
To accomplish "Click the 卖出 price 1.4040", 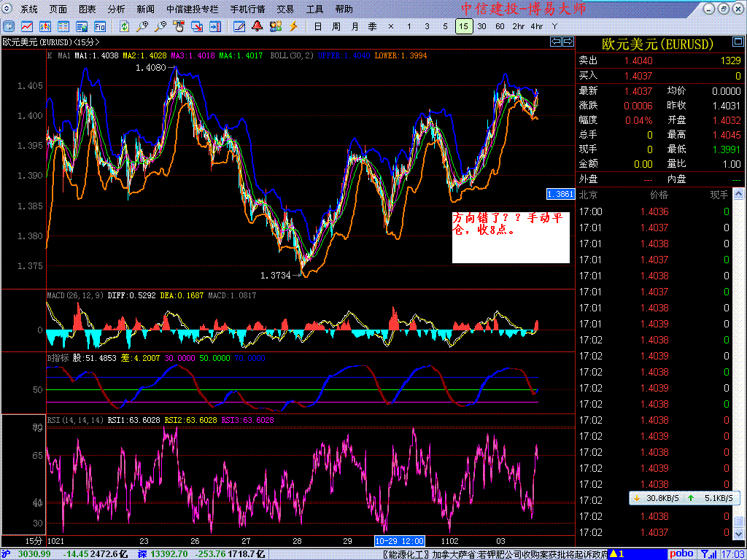I will 639,61.
